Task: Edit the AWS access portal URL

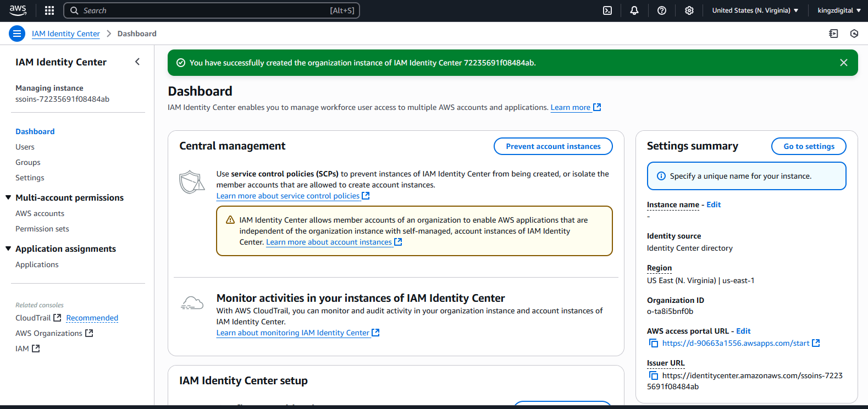Action: pos(743,331)
